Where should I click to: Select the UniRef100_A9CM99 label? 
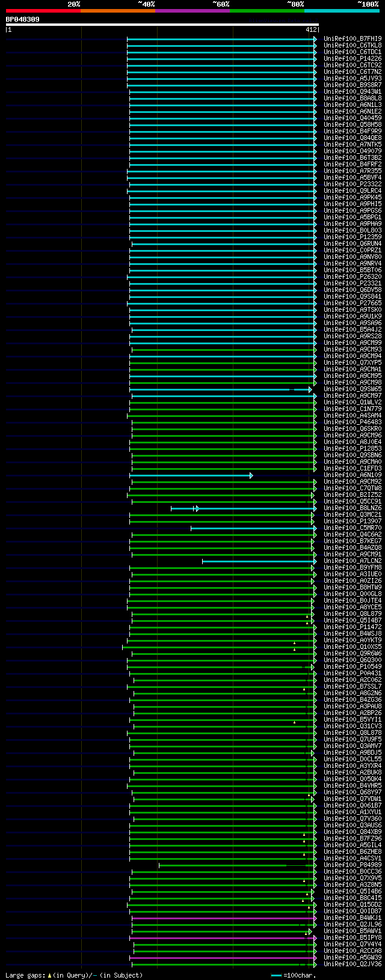click(353, 342)
